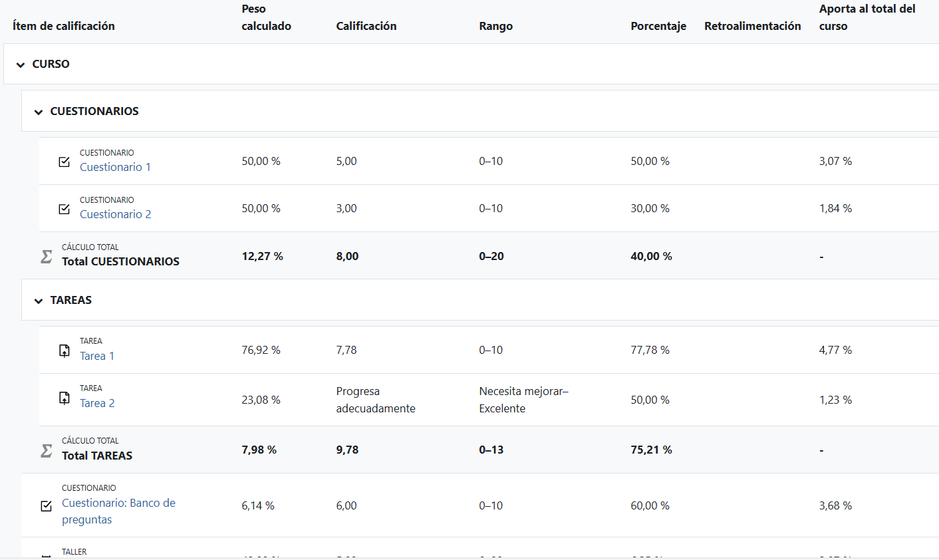
Task: Open Cuestionario: Banco de preguntas link
Action: coord(118,511)
